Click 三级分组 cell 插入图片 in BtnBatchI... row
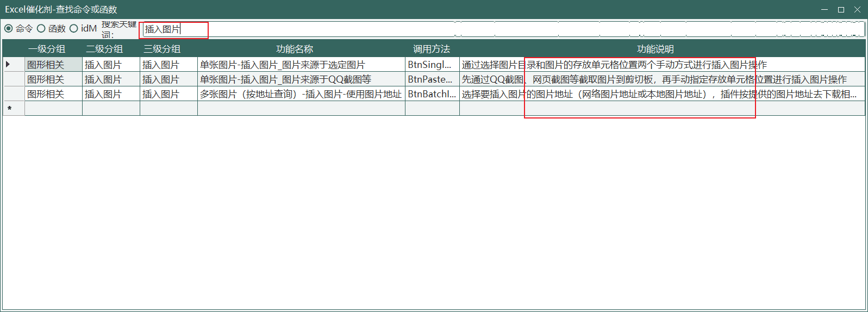868x312 pixels. [168, 93]
